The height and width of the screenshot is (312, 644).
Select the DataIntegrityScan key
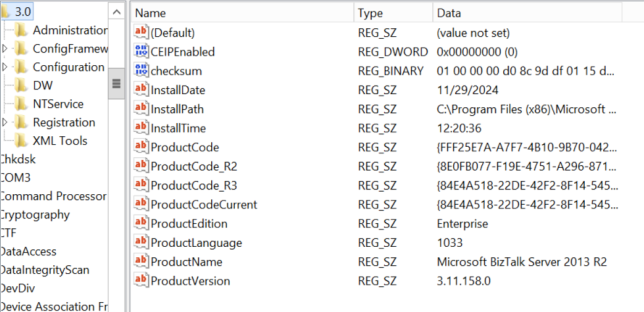[x=45, y=270]
